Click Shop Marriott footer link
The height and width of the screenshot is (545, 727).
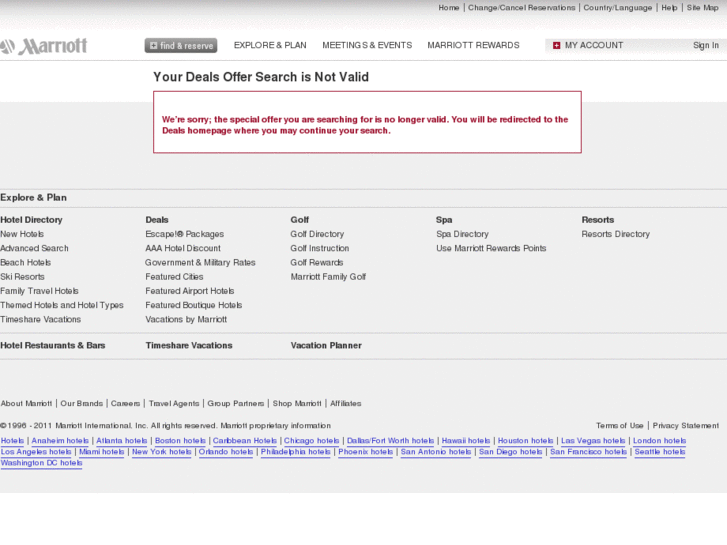[297, 404]
